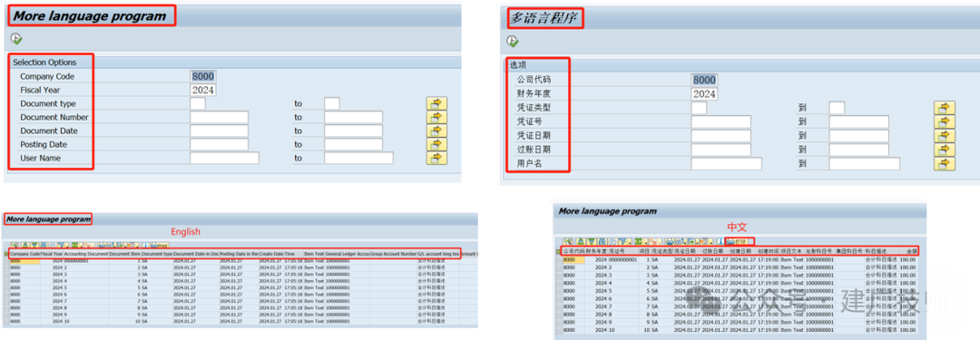
Task: Click 100.00 amount in first 中文 list row
Action: click(908, 259)
